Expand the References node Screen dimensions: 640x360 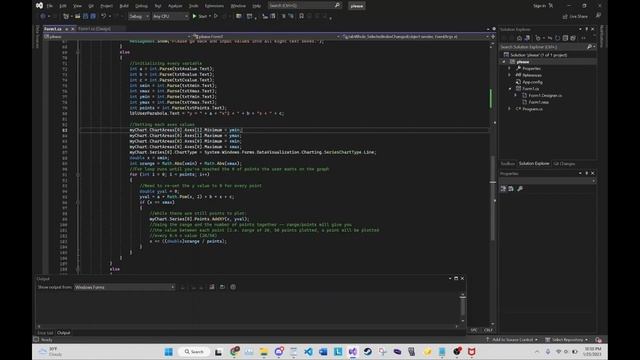[509, 75]
